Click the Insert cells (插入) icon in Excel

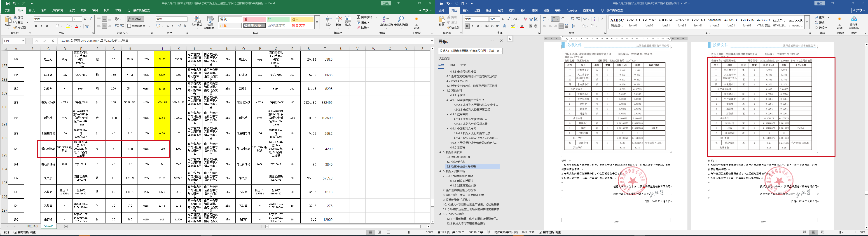329,20
